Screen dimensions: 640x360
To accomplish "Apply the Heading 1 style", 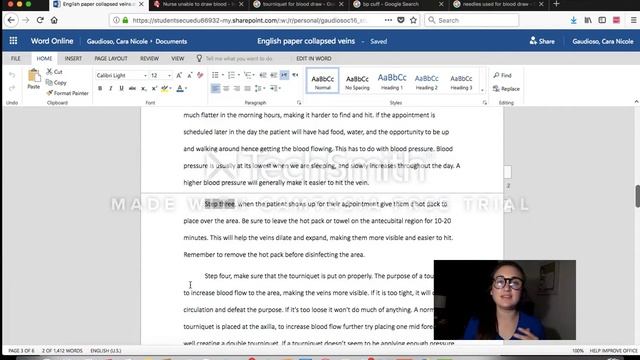I will click(x=392, y=81).
